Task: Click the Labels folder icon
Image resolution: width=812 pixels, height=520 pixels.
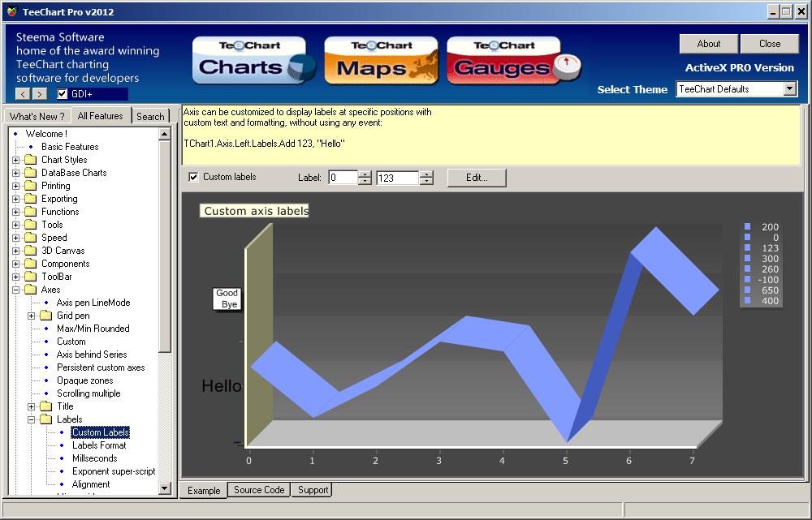Action: tap(46, 419)
